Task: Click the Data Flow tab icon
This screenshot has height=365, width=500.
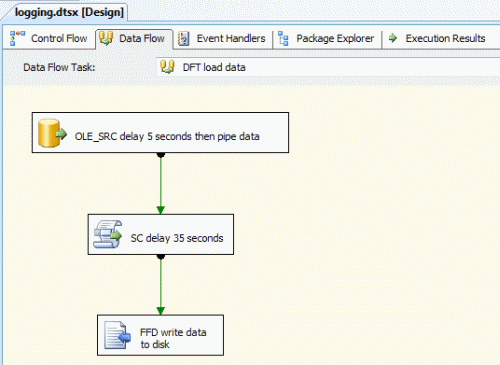Action: click(106, 38)
